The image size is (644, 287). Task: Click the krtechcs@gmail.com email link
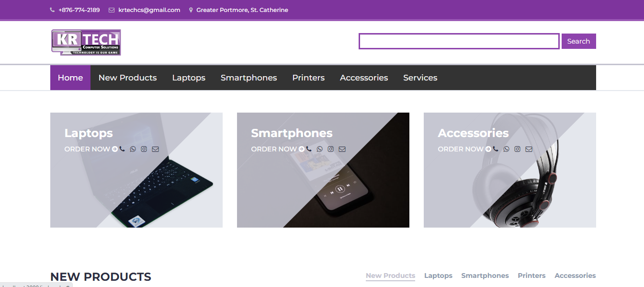click(149, 10)
